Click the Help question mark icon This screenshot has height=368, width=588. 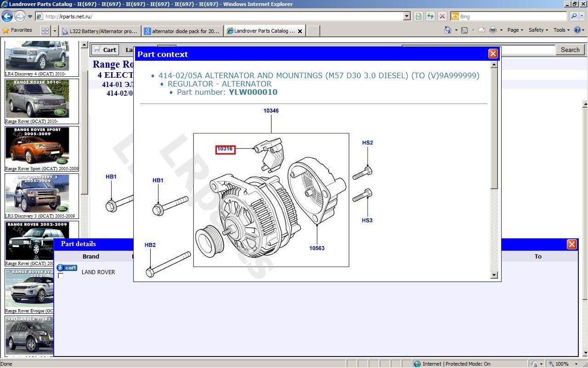click(577, 30)
